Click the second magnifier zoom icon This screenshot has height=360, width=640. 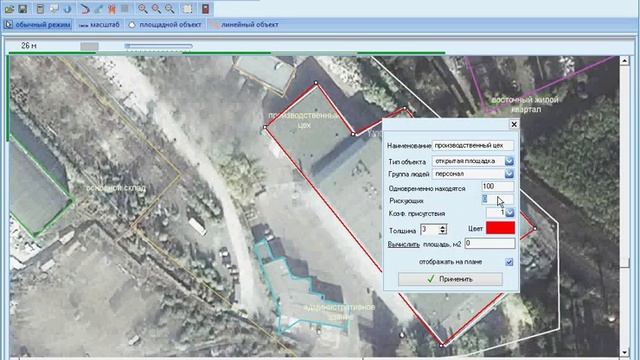(x=156, y=9)
